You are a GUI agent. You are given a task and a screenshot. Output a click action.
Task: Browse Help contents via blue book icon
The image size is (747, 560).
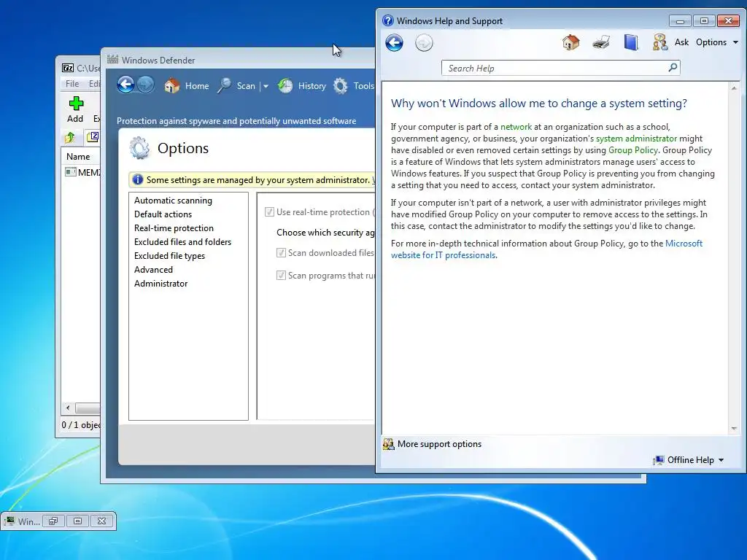pos(631,42)
